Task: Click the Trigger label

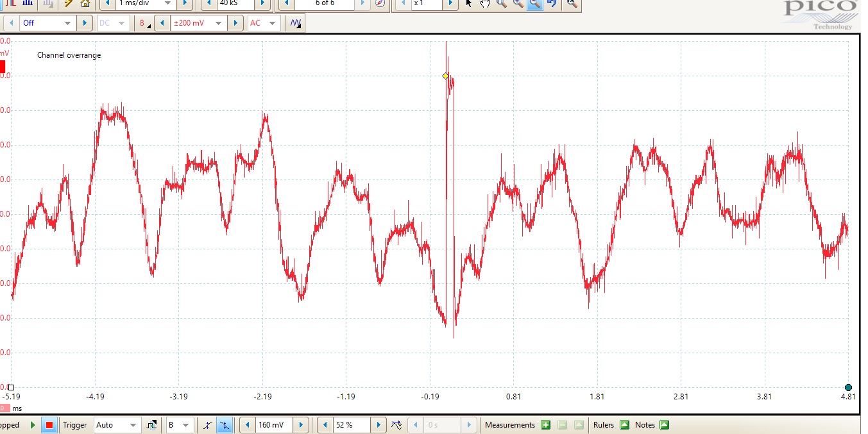Action: click(75, 425)
